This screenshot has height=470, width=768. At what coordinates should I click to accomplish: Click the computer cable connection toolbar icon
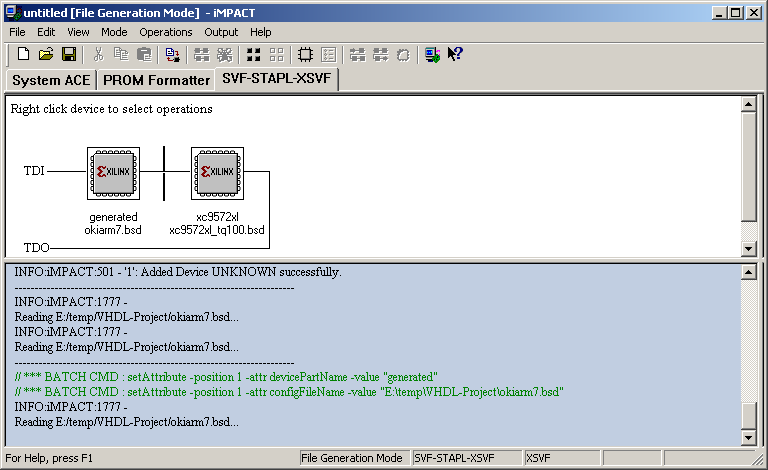click(432, 54)
